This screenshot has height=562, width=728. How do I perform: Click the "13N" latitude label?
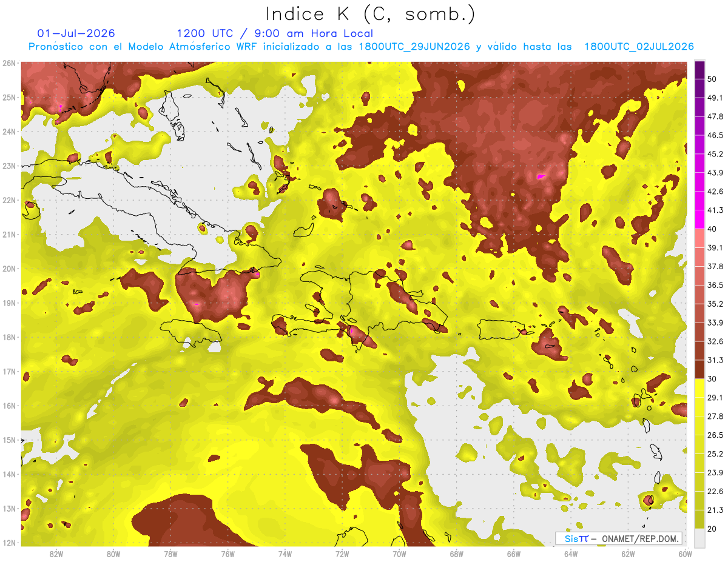pos(9,508)
